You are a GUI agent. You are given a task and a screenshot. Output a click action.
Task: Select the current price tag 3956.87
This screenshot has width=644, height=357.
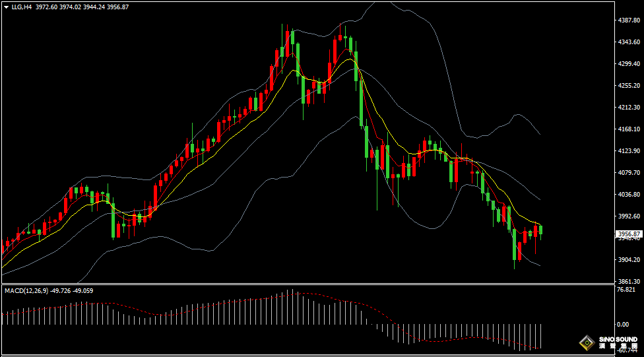click(x=629, y=234)
